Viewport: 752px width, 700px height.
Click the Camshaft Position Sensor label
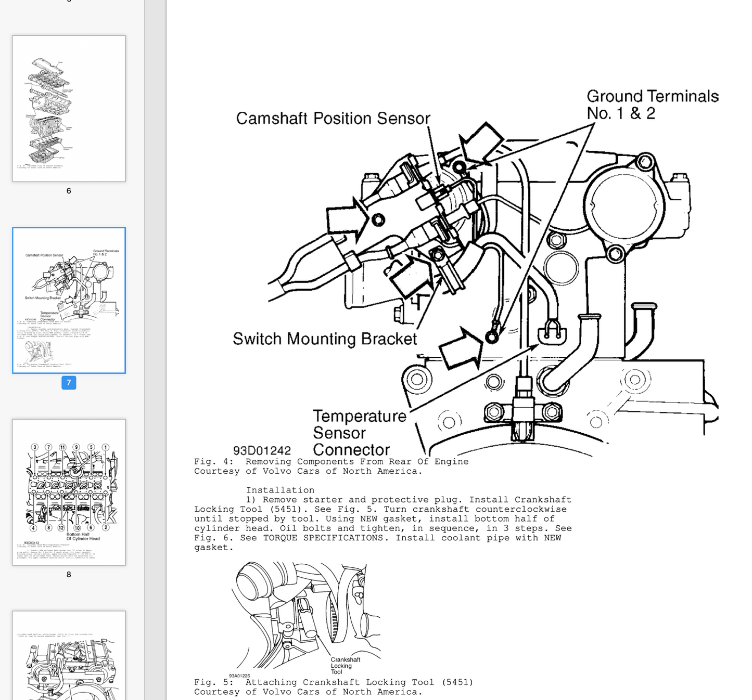[x=333, y=119]
